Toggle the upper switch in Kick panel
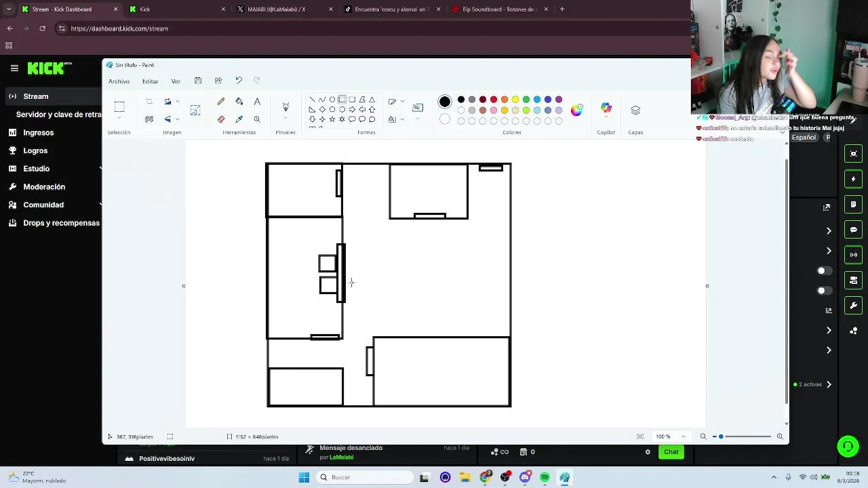Image resolution: width=868 pixels, height=488 pixels. coord(823,271)
